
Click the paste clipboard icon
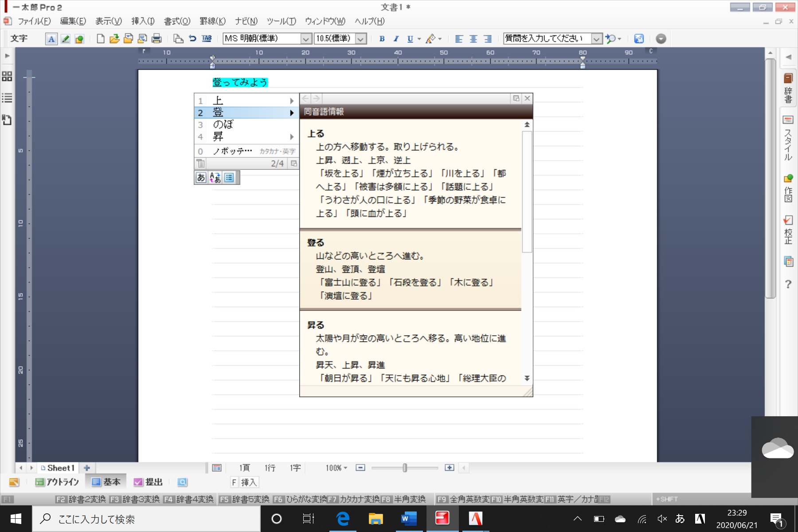tap(178, 39)
